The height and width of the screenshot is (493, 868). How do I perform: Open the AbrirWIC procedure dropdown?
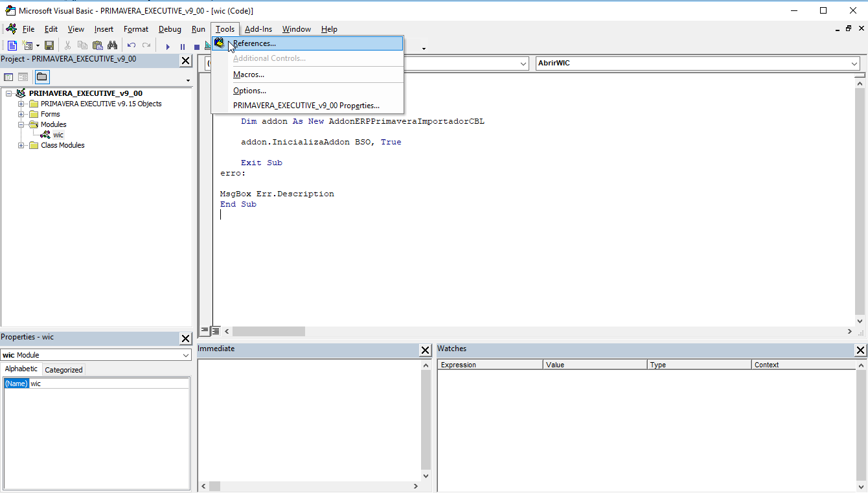[854, 63]
